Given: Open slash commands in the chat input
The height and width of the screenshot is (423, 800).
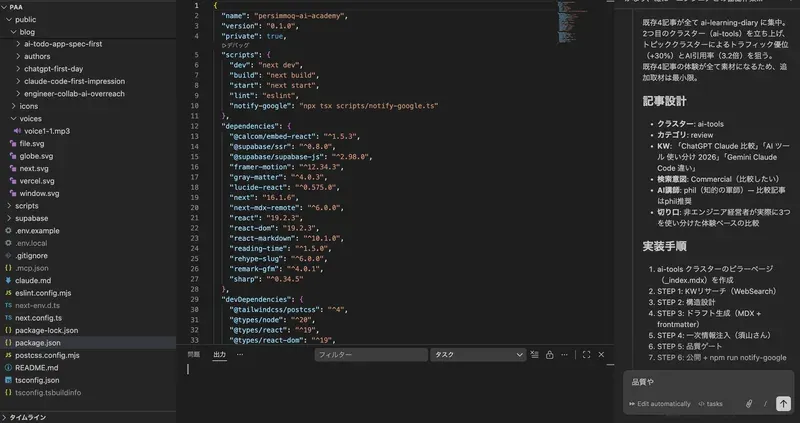Looking at the screenshot, I should coord(765,404).
